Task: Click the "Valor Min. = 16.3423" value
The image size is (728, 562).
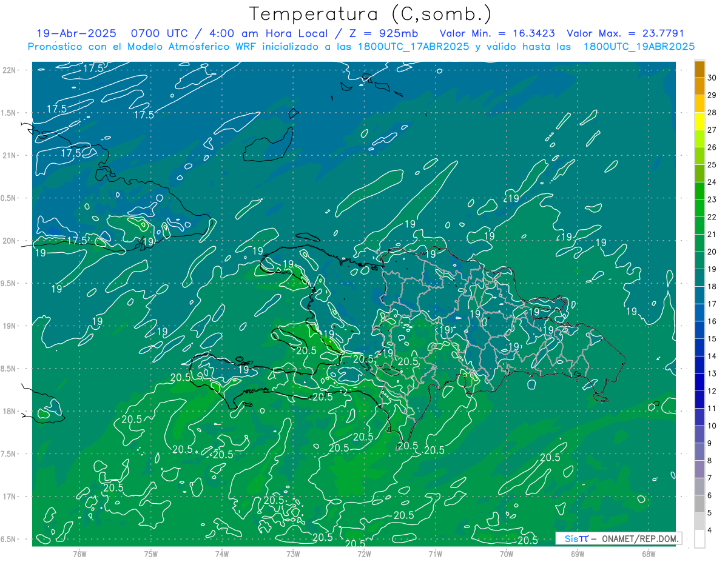Action: (497, 33)
